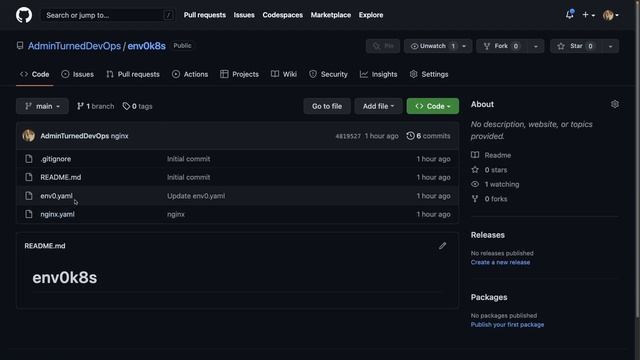Open the user avatar menu

tap(610, 15)
